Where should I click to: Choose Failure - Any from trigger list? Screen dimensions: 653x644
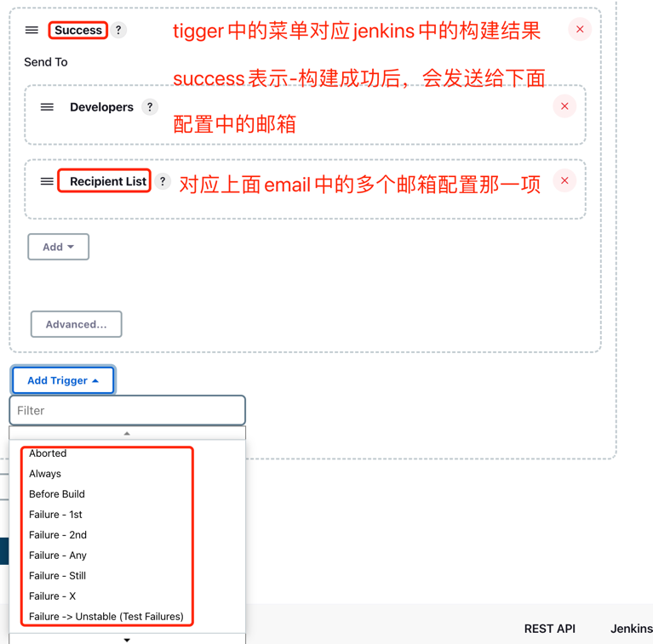coord(58,556)
